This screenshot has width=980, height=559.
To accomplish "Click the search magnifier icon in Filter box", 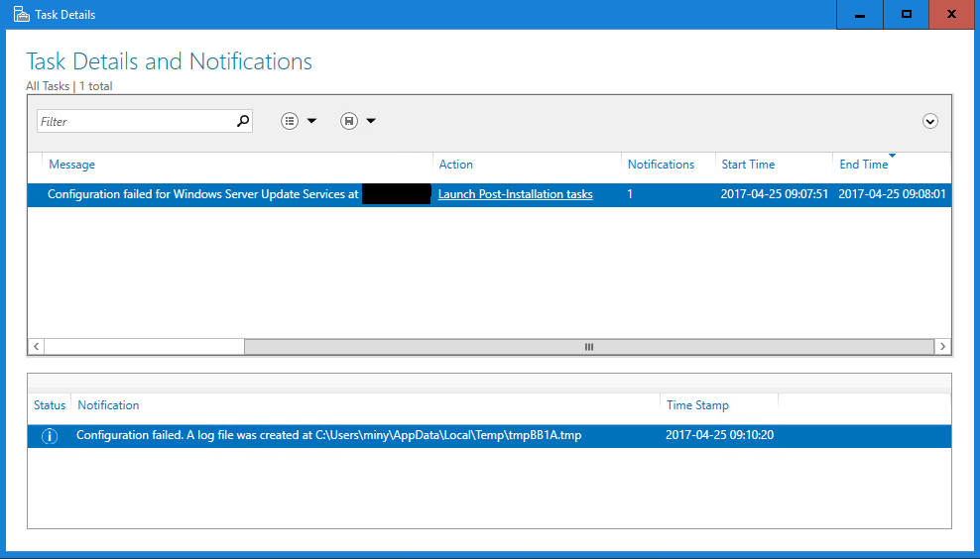I will 243,121.
